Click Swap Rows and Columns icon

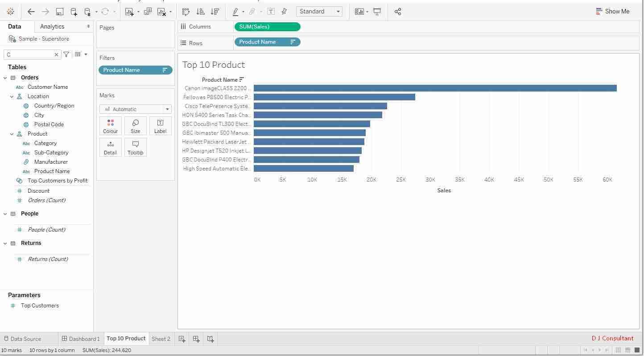coord(186,12)
